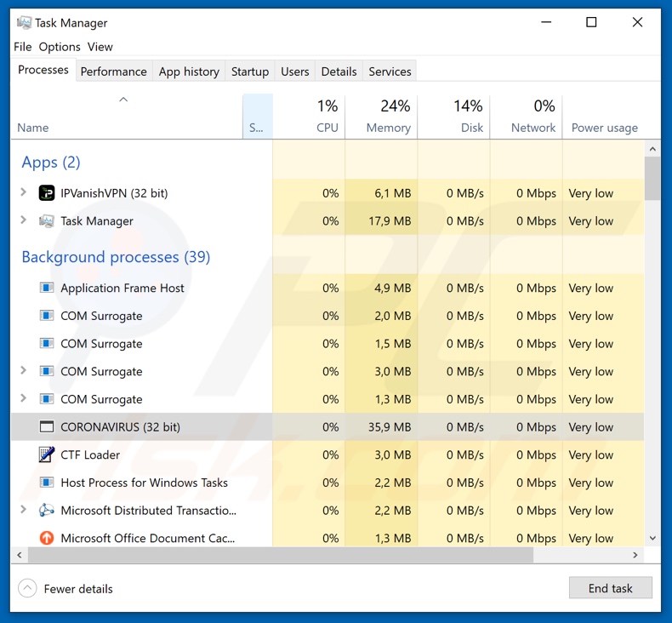Image resolution: width=672 pixels, height=623 pixels.
Task: Click the scroll up arrow
Action: [652, 149]
